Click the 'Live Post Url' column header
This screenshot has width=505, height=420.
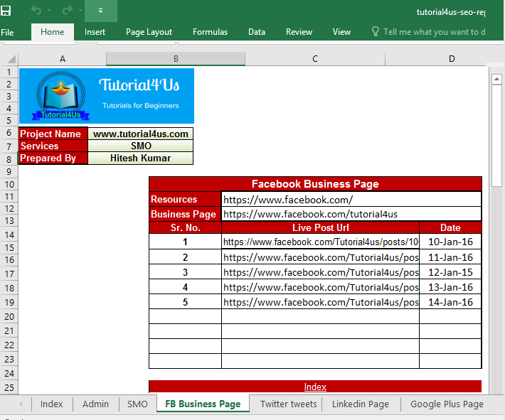pos(321,227)
